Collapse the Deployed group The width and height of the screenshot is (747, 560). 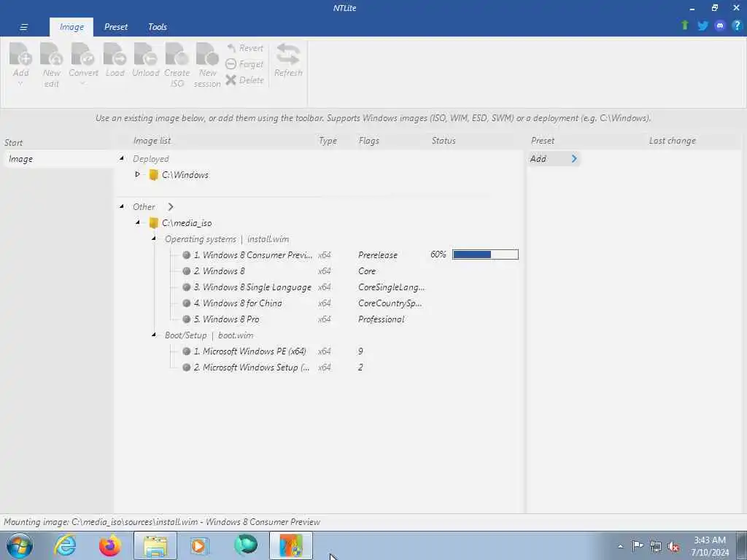(122, 158)
